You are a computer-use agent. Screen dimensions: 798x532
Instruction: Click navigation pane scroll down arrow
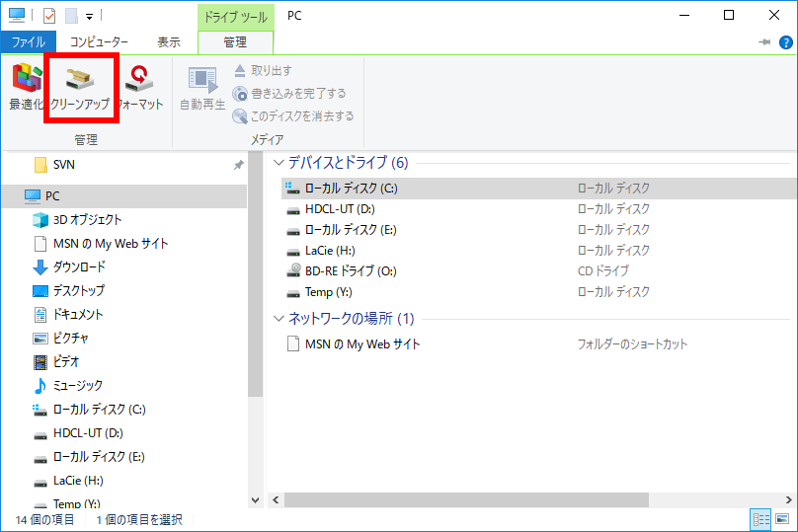(x=255, y=500)
